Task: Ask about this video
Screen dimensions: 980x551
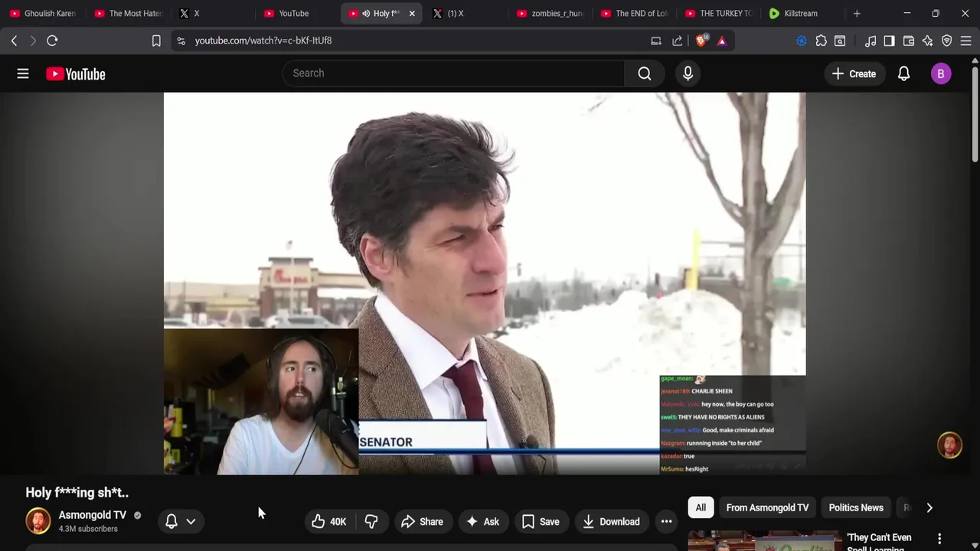Action: [x=482, y=522]
